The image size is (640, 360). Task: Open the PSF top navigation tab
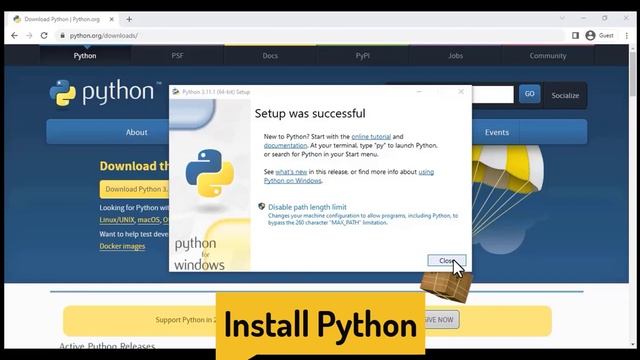(x=178, y=56)
